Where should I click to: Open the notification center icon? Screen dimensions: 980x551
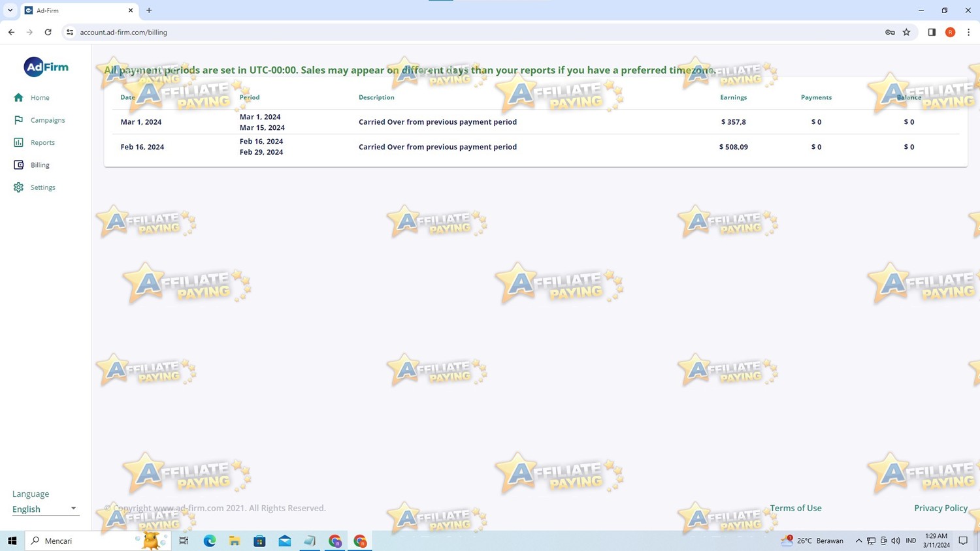coord(963,541)
